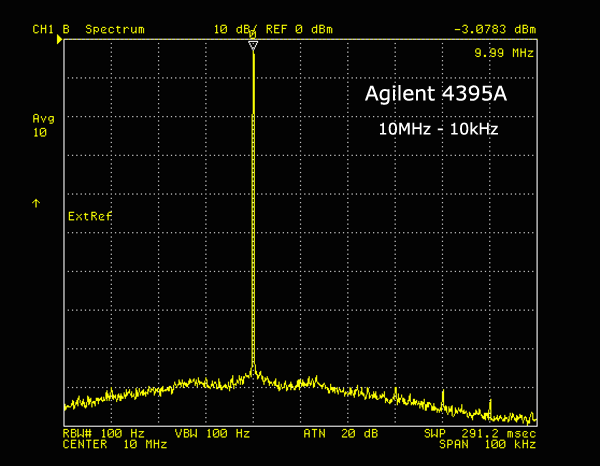Image resolution: width=600 pixels, height=466 pixels.
Task: Click the '9.99 MHz' marker frequency value
Action: pos(504,53)
